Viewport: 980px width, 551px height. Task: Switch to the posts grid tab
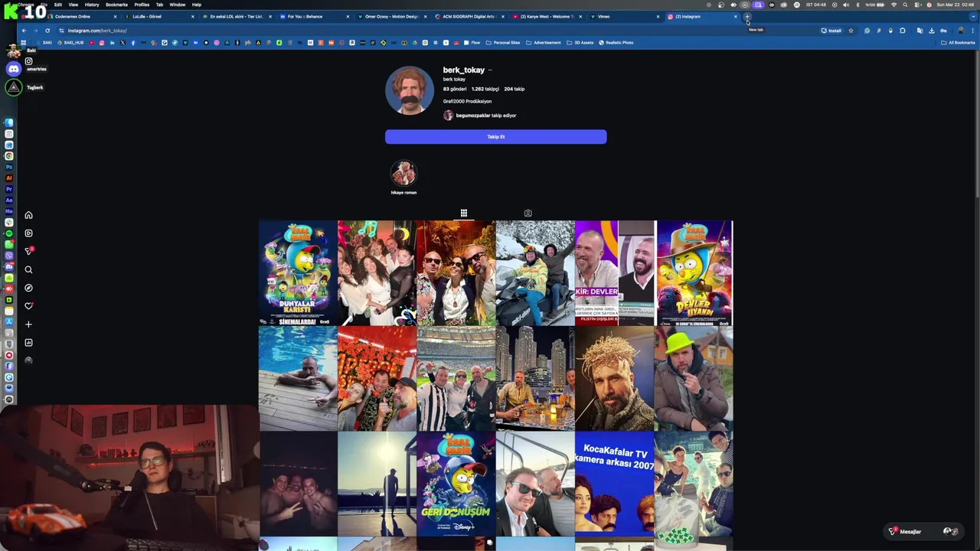coord(463,213)
